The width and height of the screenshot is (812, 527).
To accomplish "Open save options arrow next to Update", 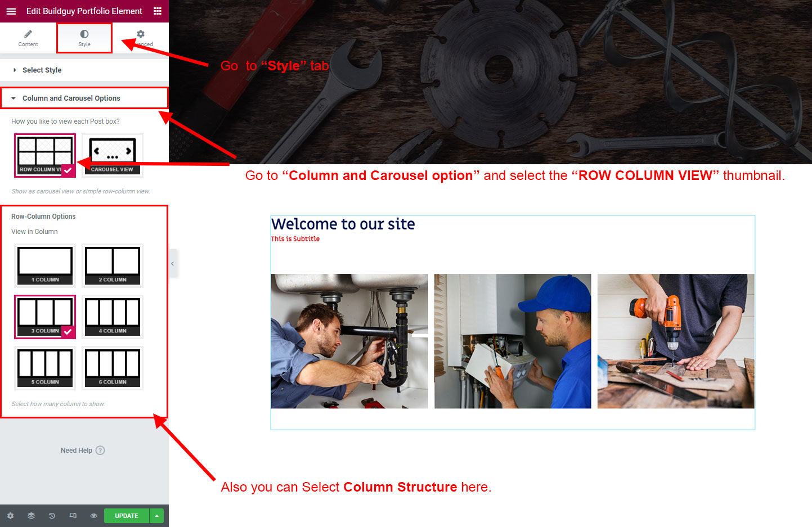I will click(156, 516).
